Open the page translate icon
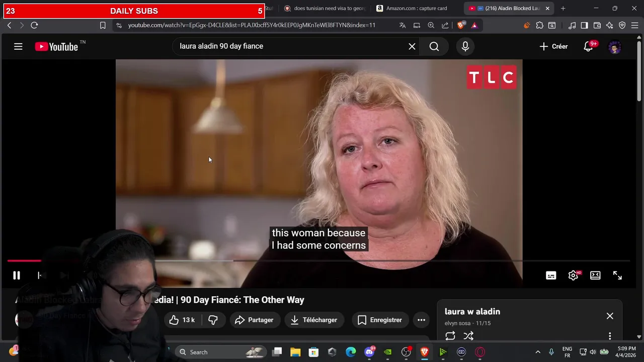 (403, 25)
